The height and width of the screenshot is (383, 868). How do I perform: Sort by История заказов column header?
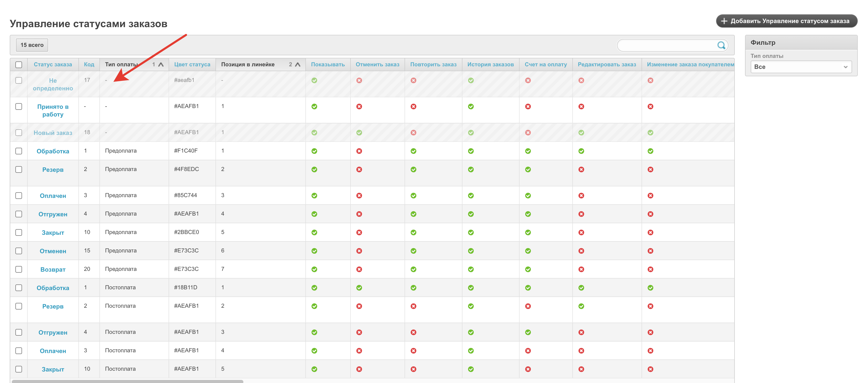pos(490,64)
